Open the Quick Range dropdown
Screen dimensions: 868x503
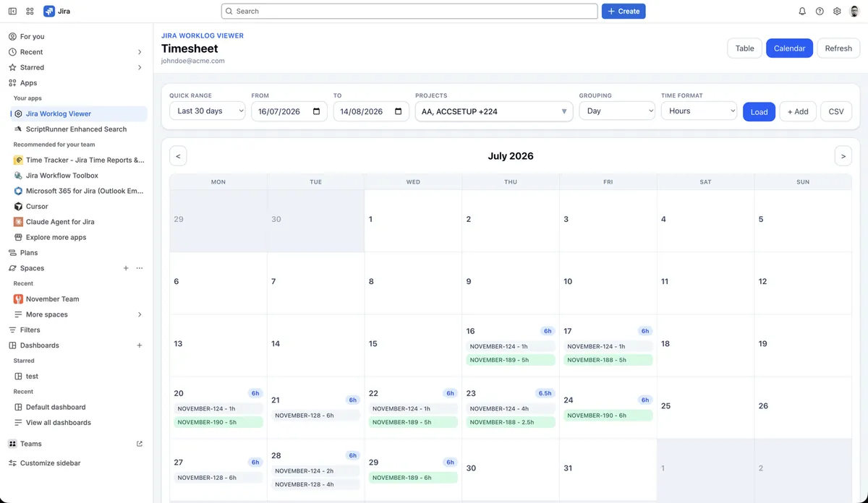(x=208, y=111)
